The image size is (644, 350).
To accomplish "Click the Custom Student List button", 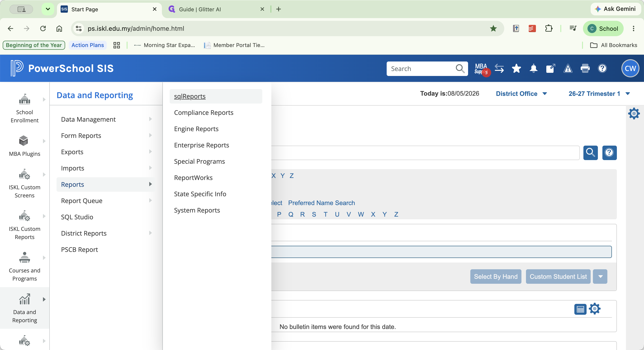I will point(558,277).
